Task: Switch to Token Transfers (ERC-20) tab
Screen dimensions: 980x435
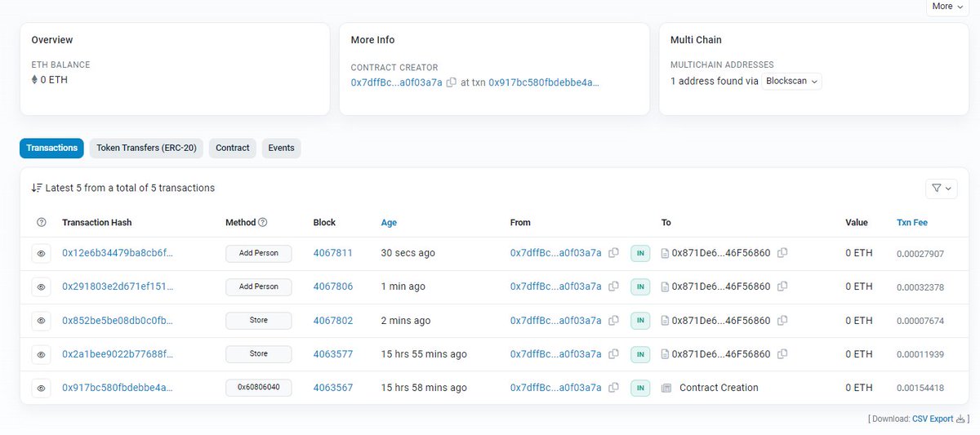Action: 146,148
